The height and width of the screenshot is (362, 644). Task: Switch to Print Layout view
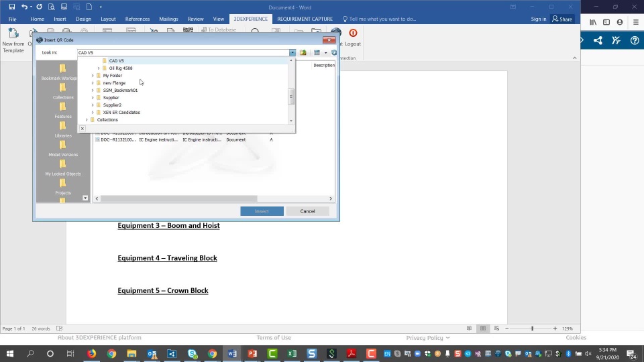pyautogui.click(x=483, y=328)
